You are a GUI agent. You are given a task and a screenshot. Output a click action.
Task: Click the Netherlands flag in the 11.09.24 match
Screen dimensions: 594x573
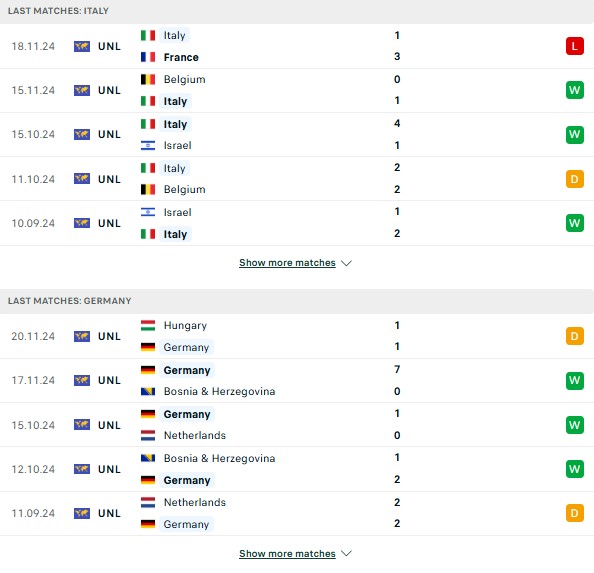click(148, 502)
